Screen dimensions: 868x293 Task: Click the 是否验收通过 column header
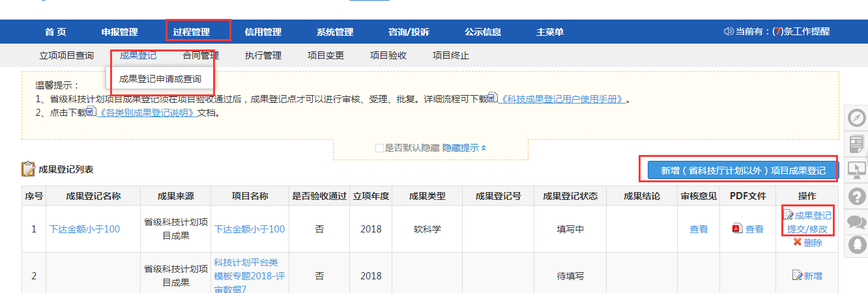[x=319, y=196]
